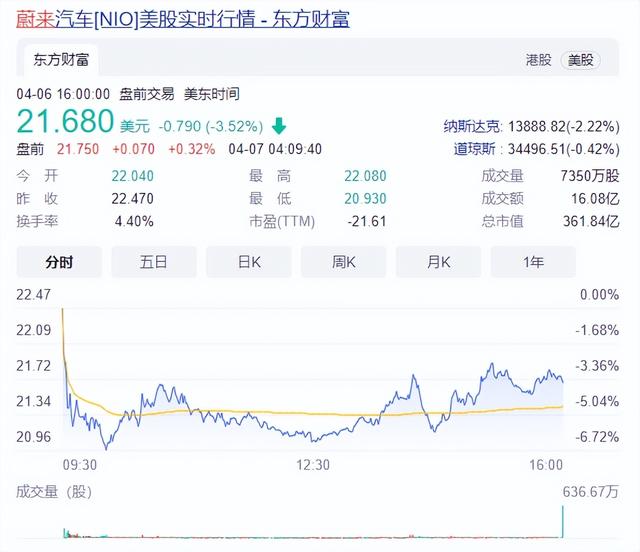Click the 今开 value 22.040
Viewport: 640px width, 552px height.
click(x=133, y=176)
